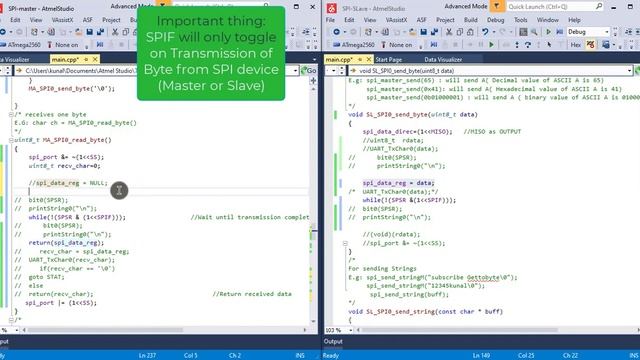Open the 103 % zoom dropdown in SPI-Slave

350,330
